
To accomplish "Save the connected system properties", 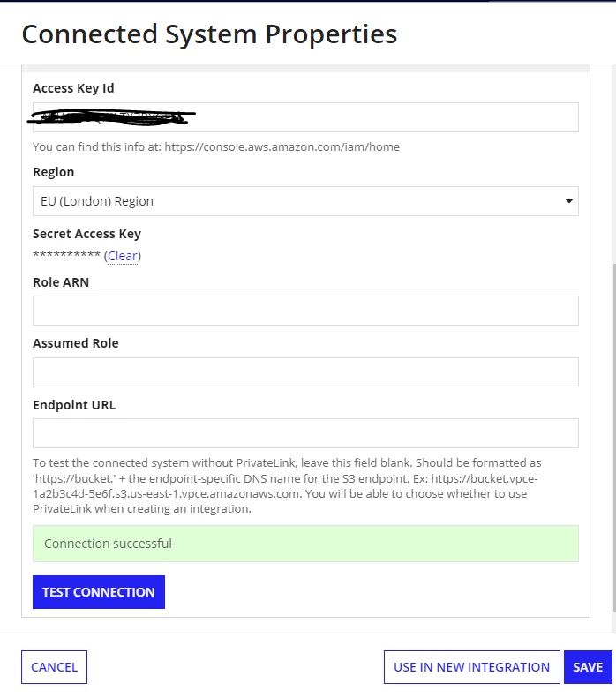I will tap(588, 667).
